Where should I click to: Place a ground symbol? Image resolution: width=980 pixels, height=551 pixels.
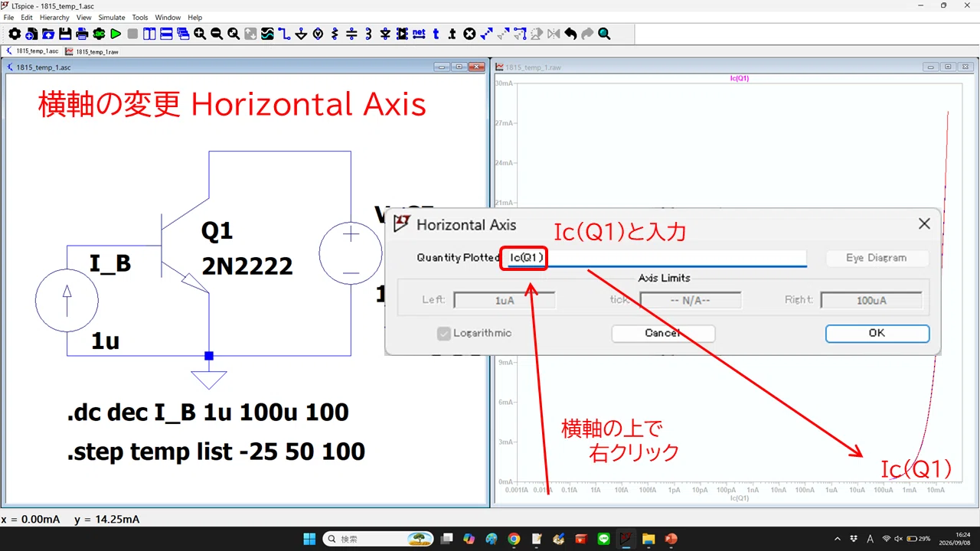point(301,34)
